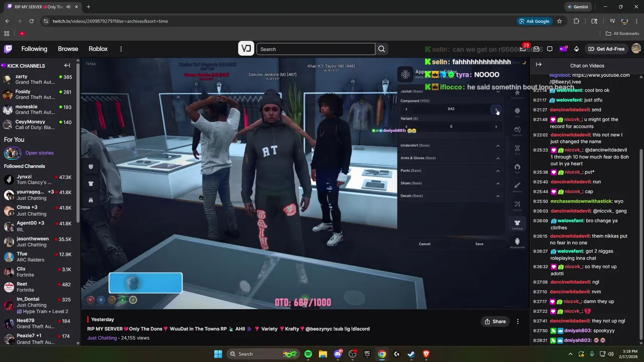Open the Following tab

[34, 49]
